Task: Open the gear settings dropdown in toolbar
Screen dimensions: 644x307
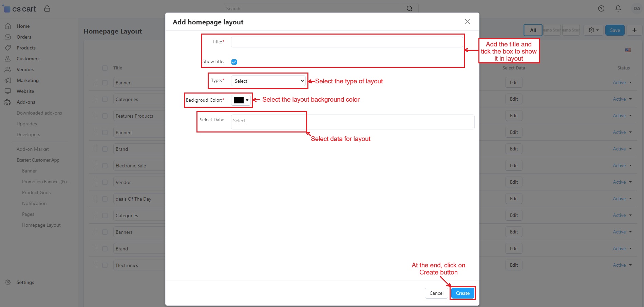Action: click(x=593, y=30)
